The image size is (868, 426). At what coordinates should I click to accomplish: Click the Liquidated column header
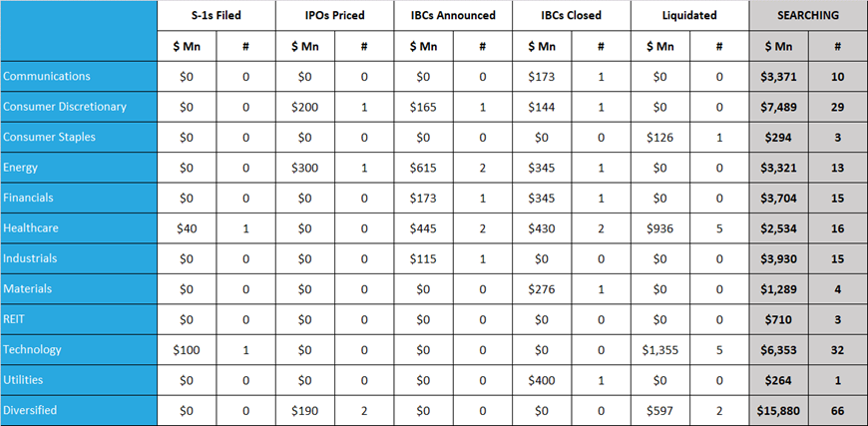[x=688, y=16]
